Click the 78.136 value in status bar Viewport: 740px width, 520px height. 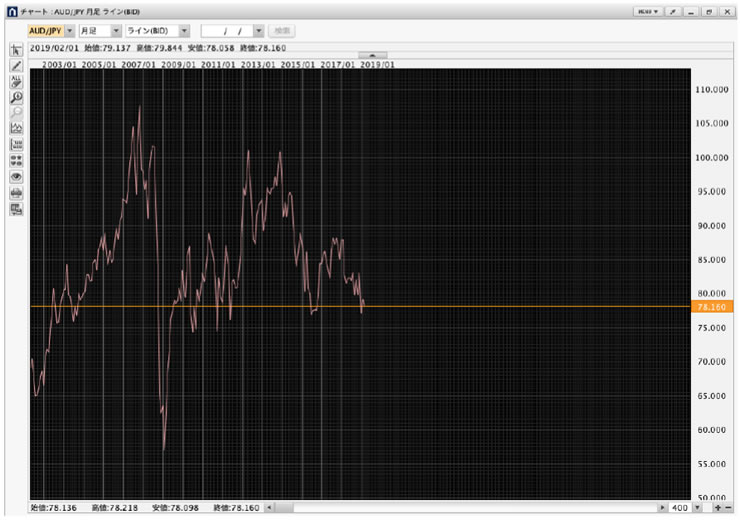click(x=63, y=508)
